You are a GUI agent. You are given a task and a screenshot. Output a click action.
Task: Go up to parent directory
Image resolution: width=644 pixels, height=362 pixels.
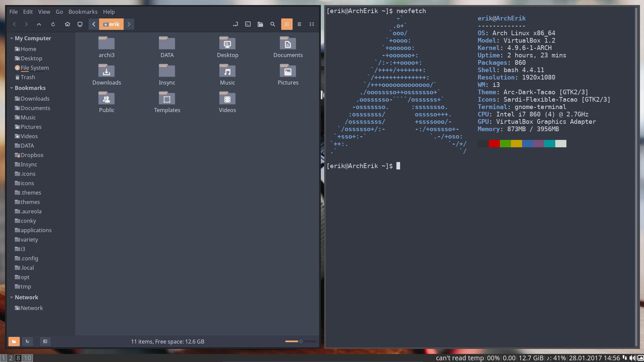[x=39, y=24]
